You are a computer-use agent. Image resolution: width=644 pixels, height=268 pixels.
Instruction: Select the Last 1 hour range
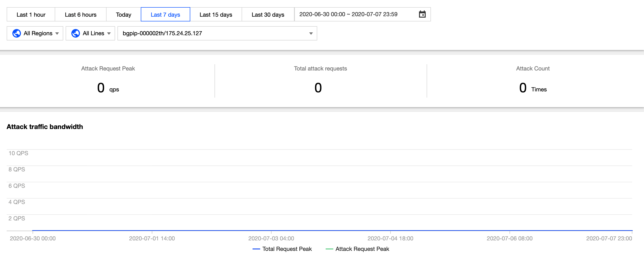pyautogui.click(x=31, y=15)
